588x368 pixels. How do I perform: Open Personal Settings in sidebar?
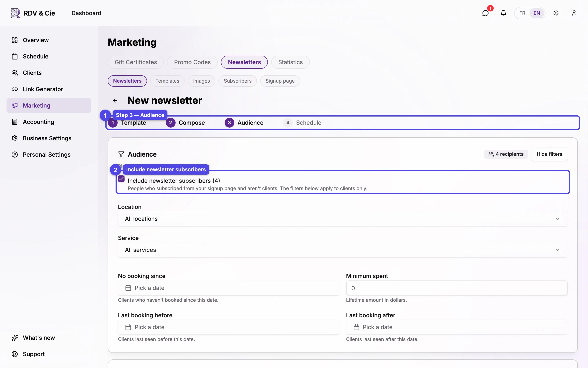click(49, 155)
